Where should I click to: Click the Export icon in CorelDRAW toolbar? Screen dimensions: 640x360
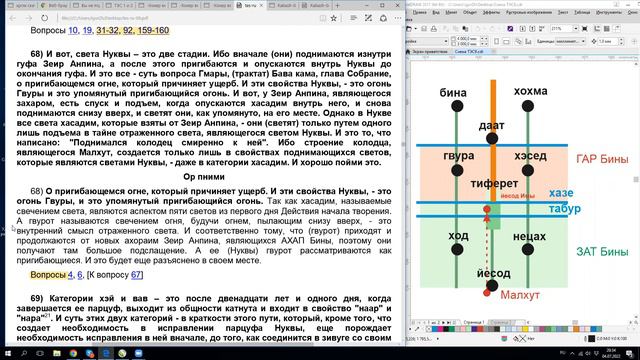point(532,29)
